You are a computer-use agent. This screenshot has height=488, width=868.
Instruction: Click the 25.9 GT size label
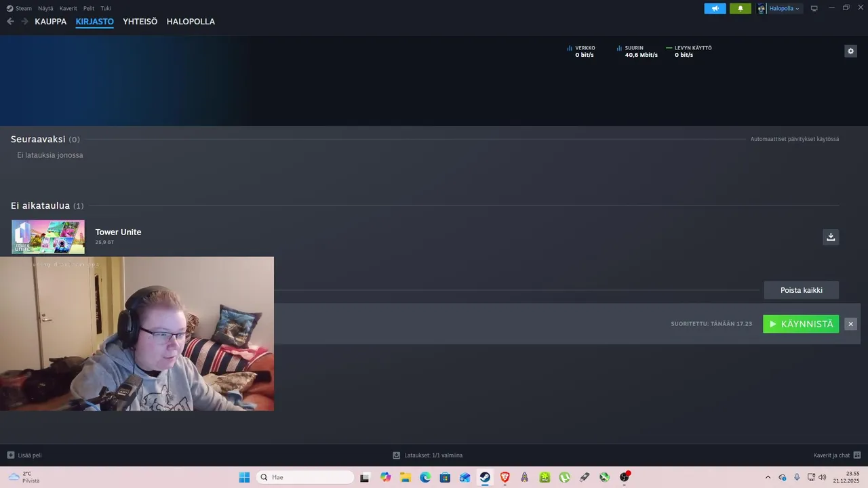[x=104, y=242]
